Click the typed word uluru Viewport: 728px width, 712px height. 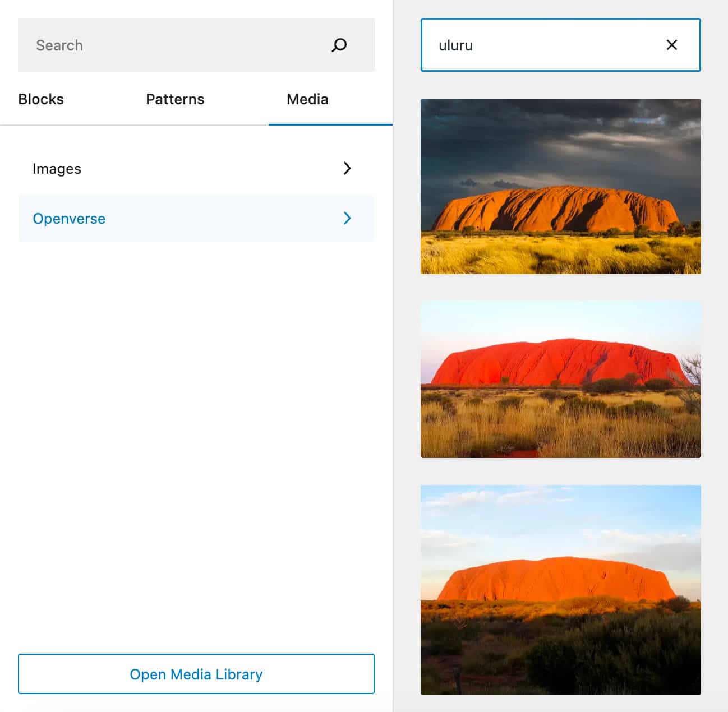tap(455, 45)
